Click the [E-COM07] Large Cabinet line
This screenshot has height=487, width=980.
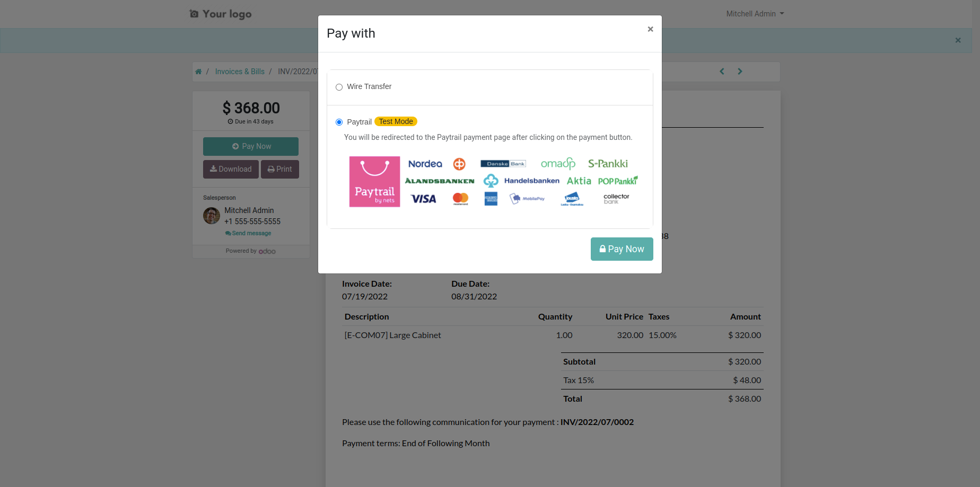click(392, 335)
